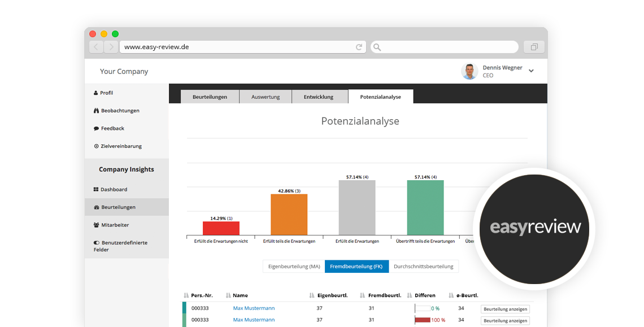Image resolution: width=644 pixels, height=327 pixels.
Task: Open Zielvereinbarung in the sidebar
Action: (118, 146)
